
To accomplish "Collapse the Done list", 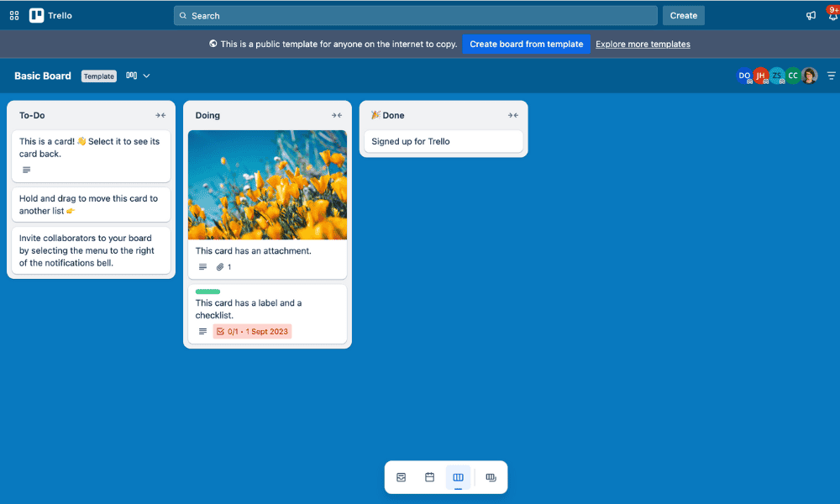I will point(512,115).
